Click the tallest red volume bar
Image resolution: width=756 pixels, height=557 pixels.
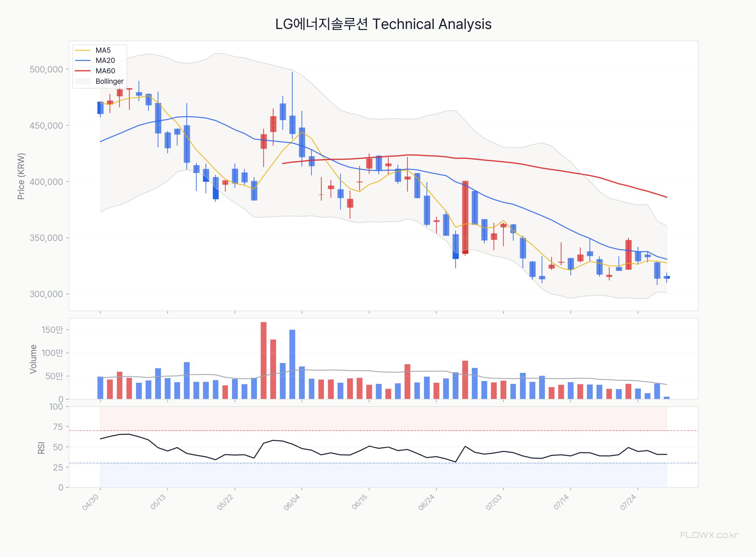[264, 361]
